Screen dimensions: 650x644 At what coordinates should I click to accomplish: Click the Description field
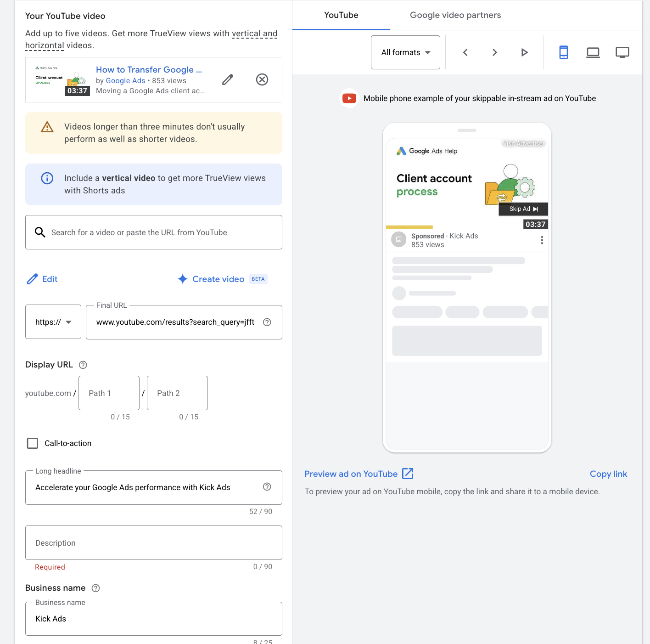(x=154, y=543)
